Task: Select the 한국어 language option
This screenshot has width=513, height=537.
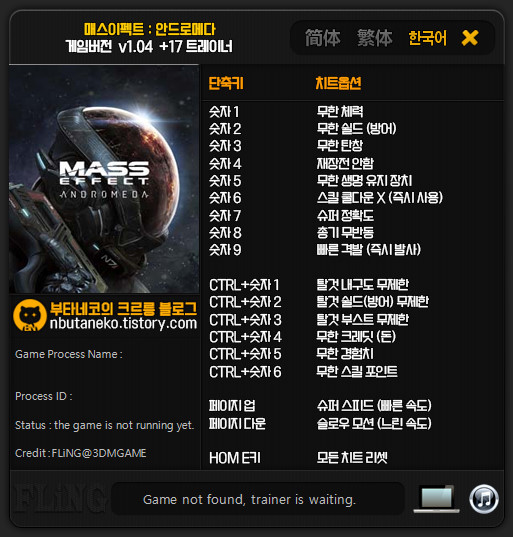Action: pyautogui.click(x=428, y=38)
